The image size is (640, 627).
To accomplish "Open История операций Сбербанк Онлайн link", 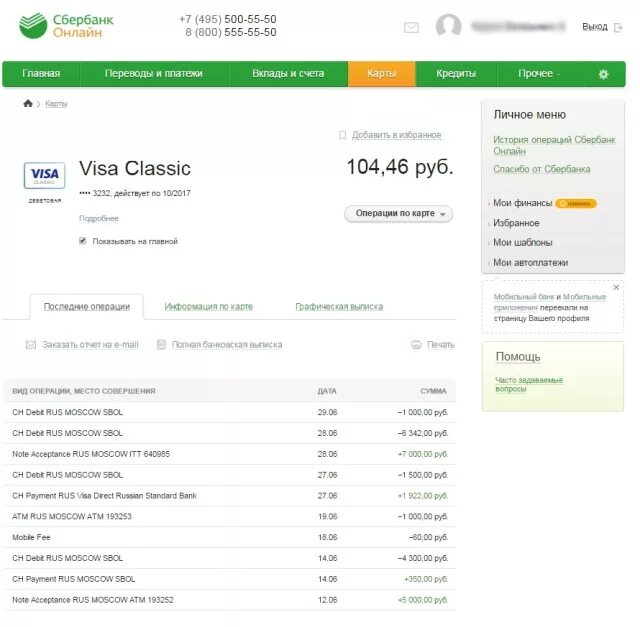I will click(x=554, y=145).
